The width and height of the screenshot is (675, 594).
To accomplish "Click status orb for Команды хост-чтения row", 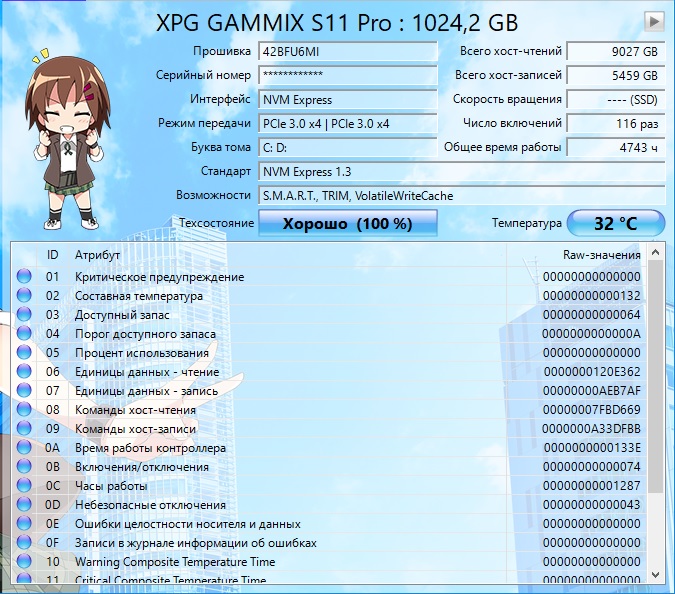I will [24, 409].
